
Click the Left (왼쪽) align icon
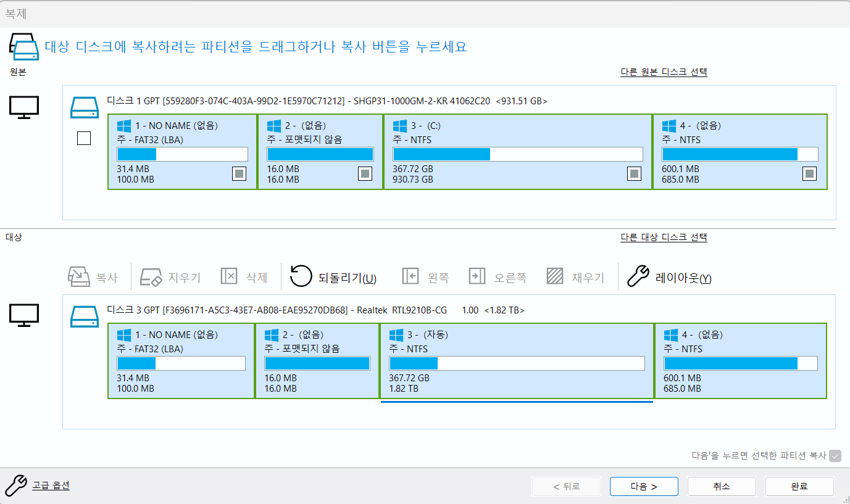pyautogui.click(x=410, y=276)
